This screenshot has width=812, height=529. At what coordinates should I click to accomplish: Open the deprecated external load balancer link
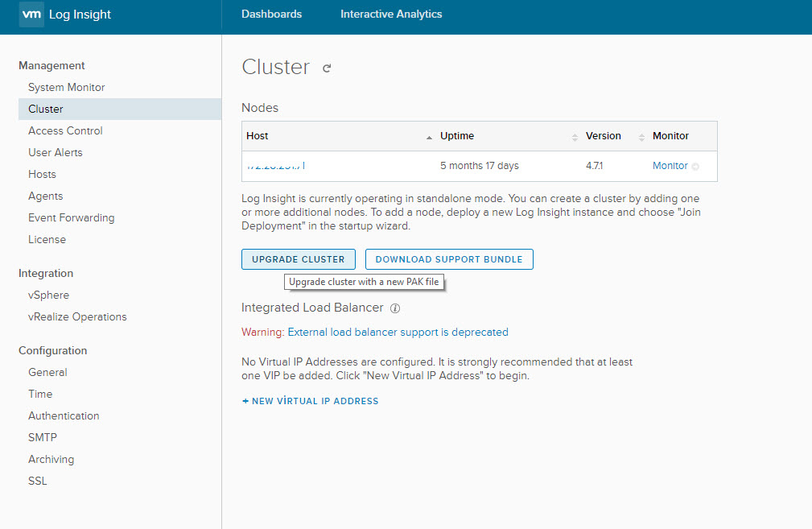coord(398,332)
